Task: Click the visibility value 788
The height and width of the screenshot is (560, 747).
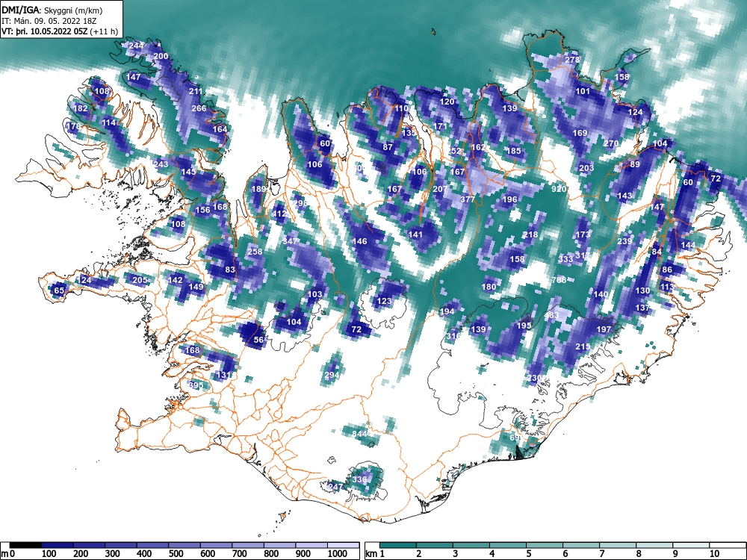Action: click(559, 280)
